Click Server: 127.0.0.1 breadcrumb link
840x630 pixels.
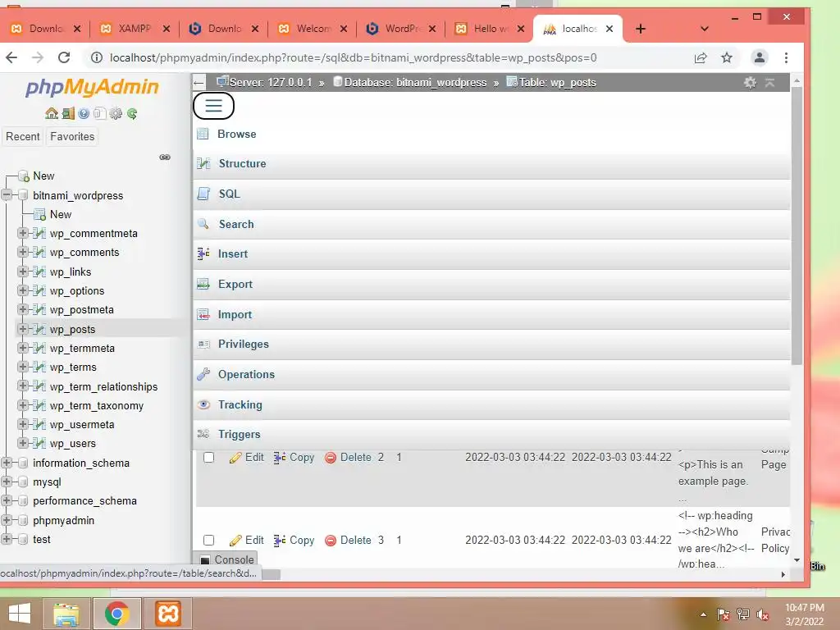tap(270, 83)
